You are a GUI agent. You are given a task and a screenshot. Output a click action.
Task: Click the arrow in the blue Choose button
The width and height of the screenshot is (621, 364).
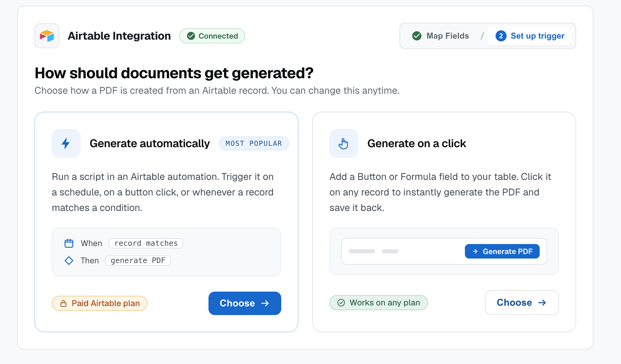(265, 303)
